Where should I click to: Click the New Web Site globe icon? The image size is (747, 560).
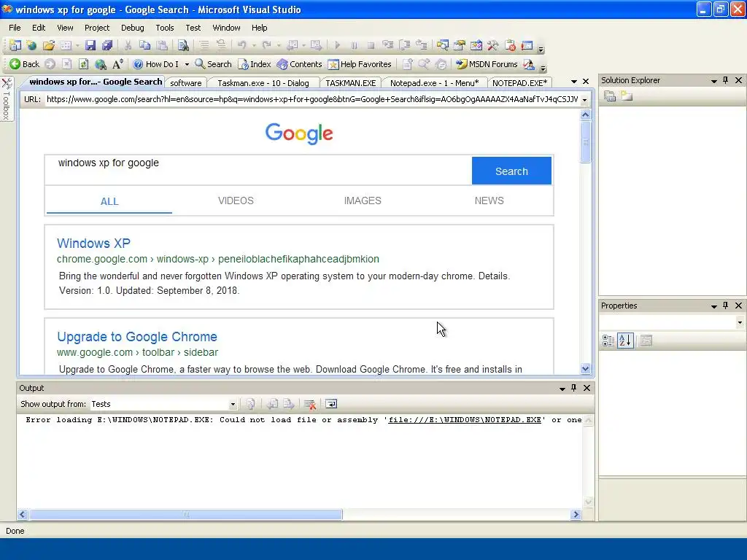click(x=32, y=45)
